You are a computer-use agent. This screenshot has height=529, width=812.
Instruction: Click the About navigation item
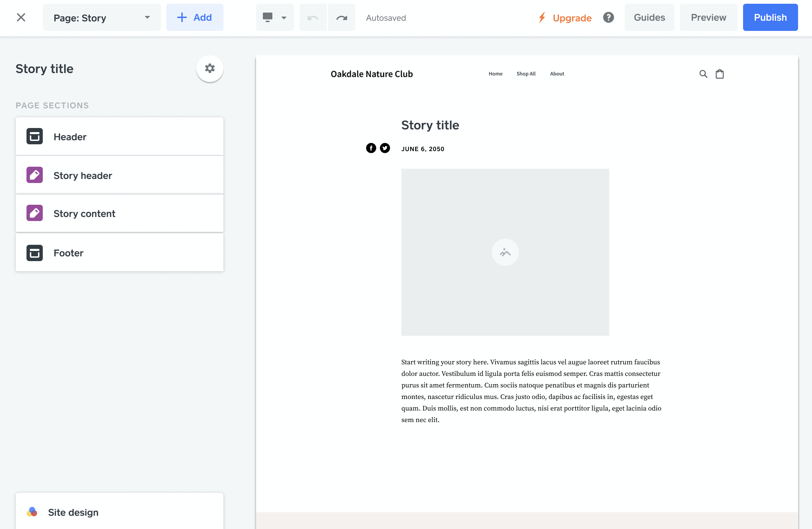tap(557, 74)
